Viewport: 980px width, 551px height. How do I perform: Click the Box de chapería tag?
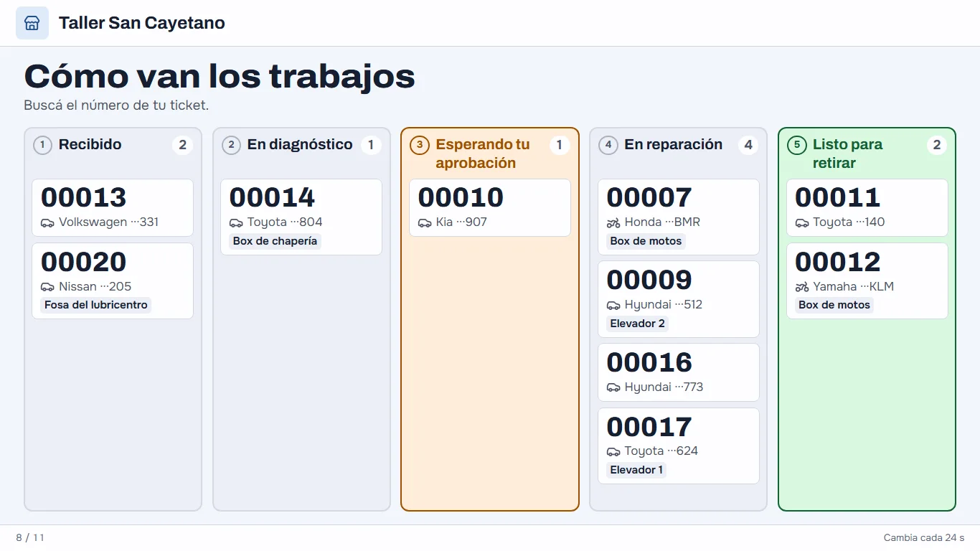275,241
